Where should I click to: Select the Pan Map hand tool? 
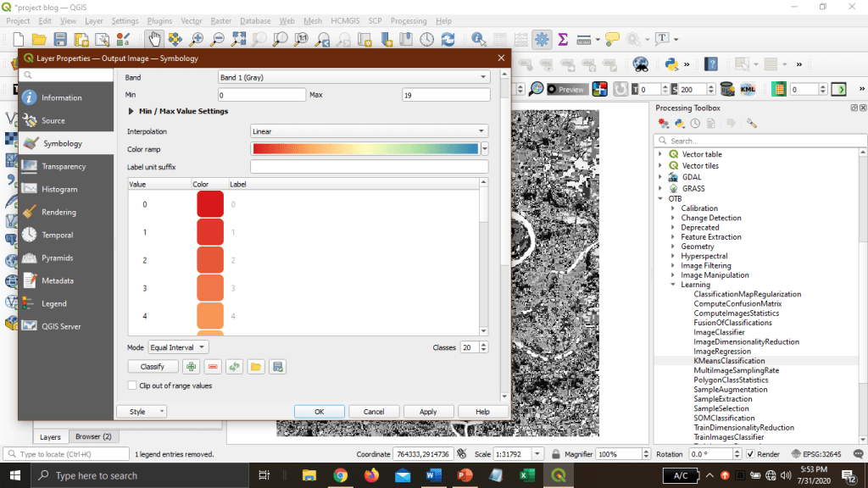pos(153,39)
